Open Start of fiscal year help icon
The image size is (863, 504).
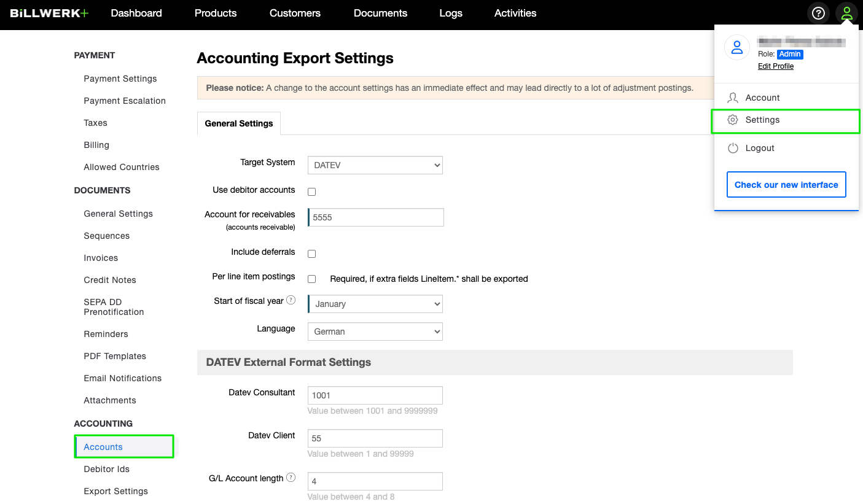tap(291, 300)
